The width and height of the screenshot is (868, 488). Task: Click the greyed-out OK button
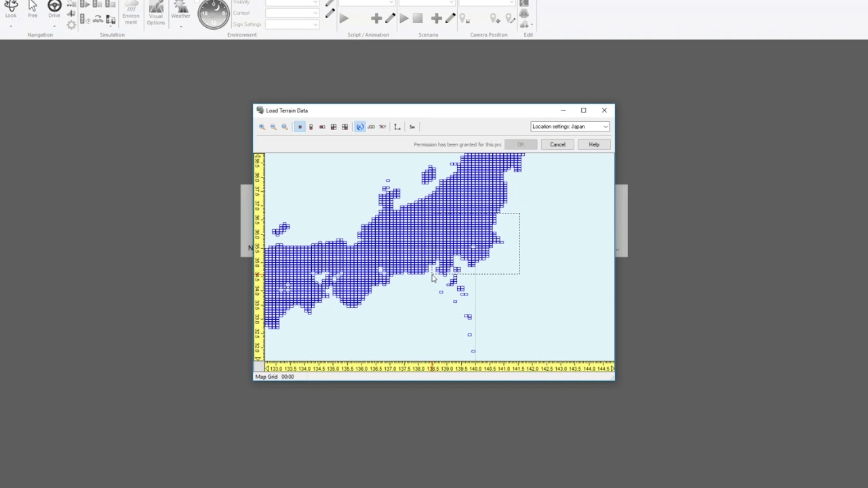pos(521,144)
